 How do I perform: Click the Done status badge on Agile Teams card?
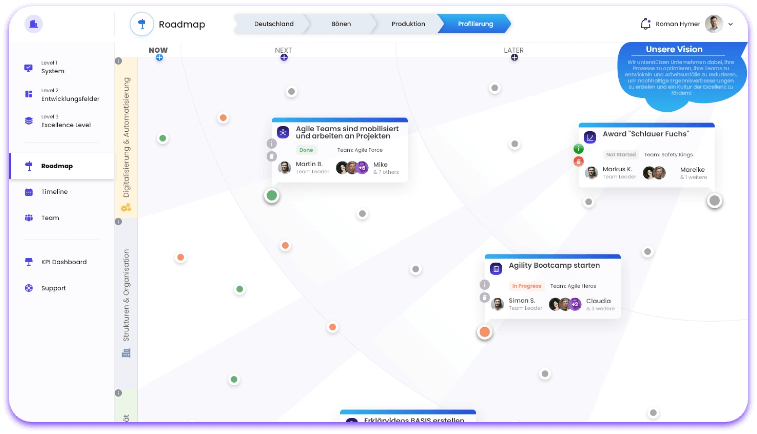(x=305, y=150)
